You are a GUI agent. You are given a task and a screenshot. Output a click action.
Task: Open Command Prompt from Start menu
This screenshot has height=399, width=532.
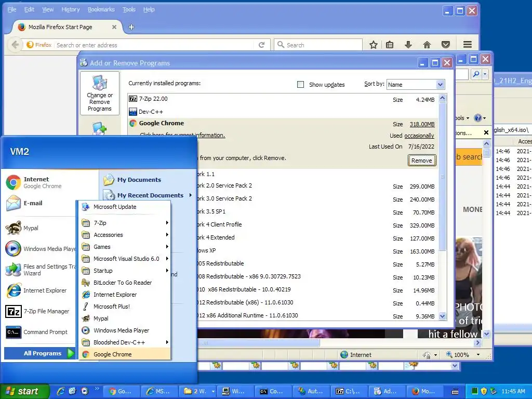[x=37, y=332]
